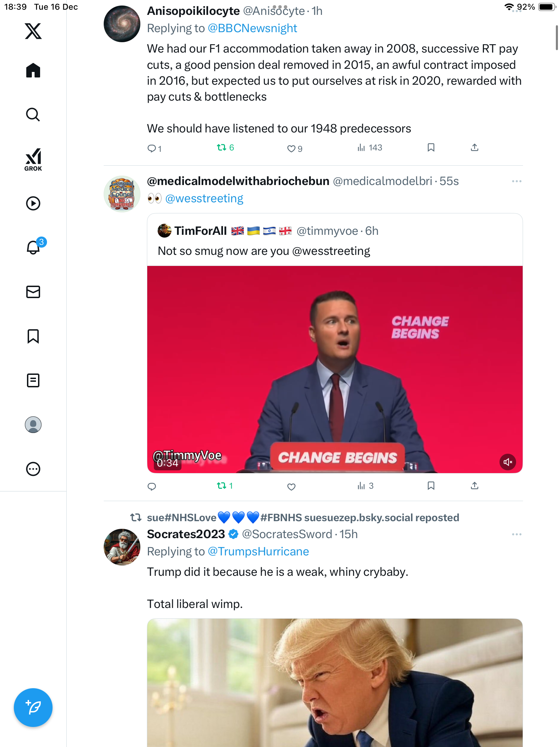Image resolution: width=560 pixels, height=747 pixels.
Task: Compose a new post
Action: pos(33,708)
